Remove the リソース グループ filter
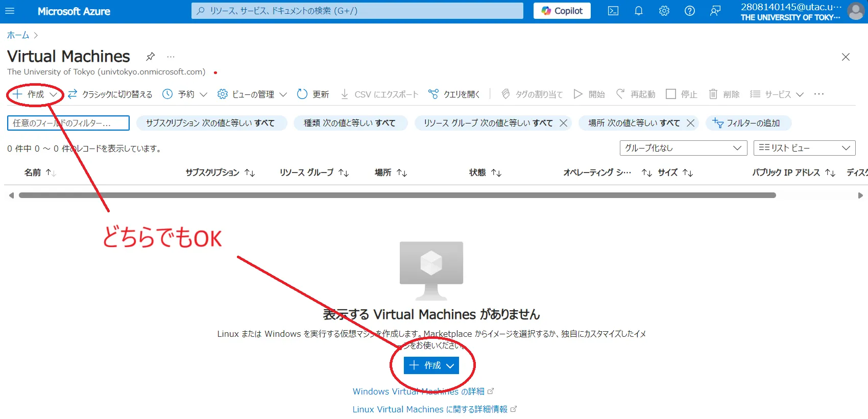Screen dimensions: 868x419 coord(564,123)
